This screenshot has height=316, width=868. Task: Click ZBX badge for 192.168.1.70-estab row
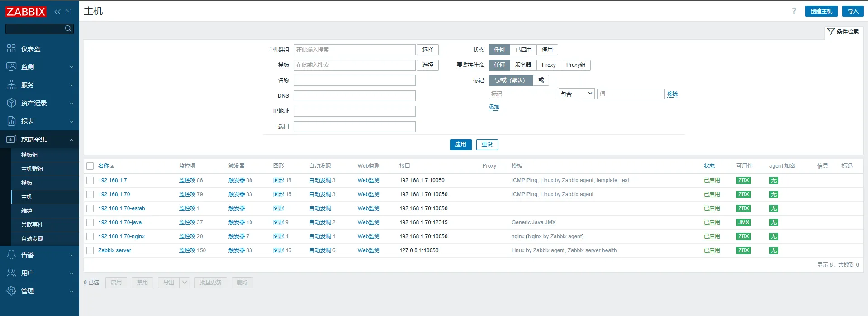[x=743, y=208]
